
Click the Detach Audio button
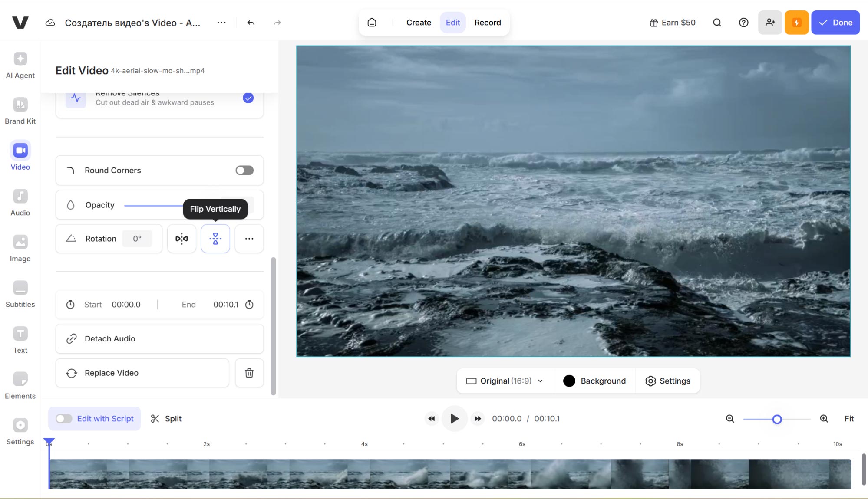click(x=159, y=339)
